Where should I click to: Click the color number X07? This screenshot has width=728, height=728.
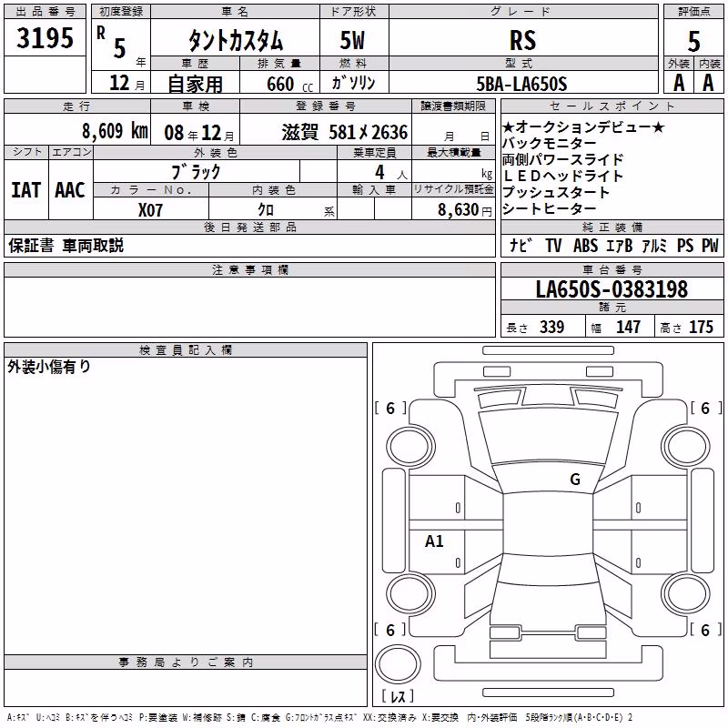pos(150,210)
